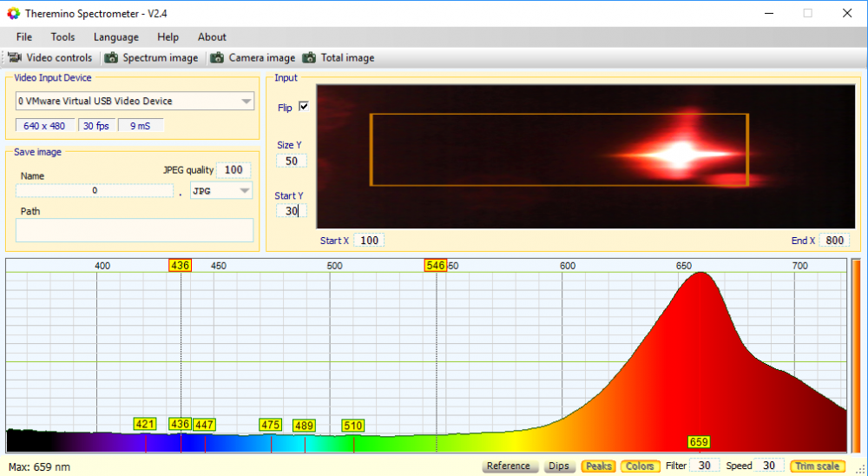Untick the Flip checkbox
868x476 pixels.
tap(304, 106)
